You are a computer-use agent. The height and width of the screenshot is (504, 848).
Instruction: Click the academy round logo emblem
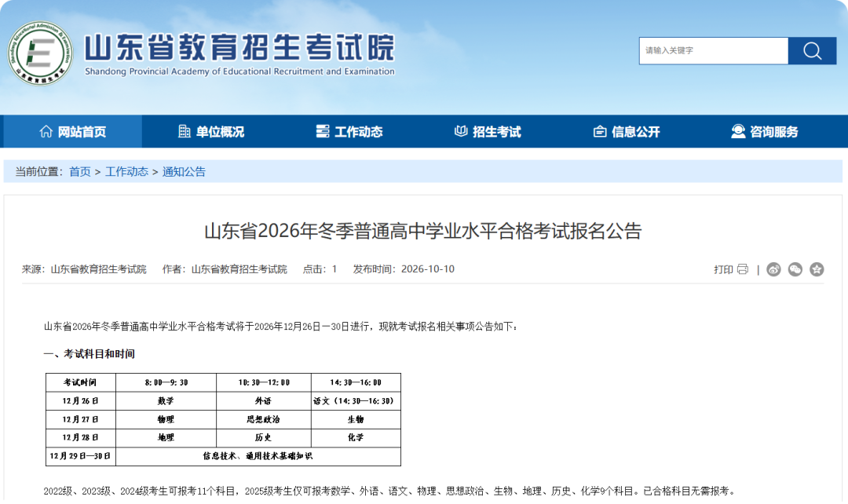(40, 53)
